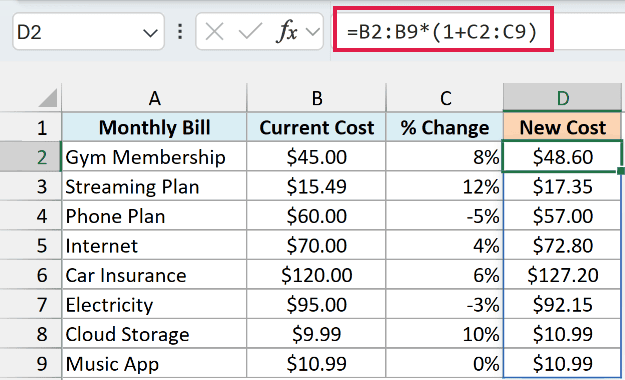The width and height of the screenshot is (625, 380).
Task: Click the -3% change cell
Action: pos(445,304)
